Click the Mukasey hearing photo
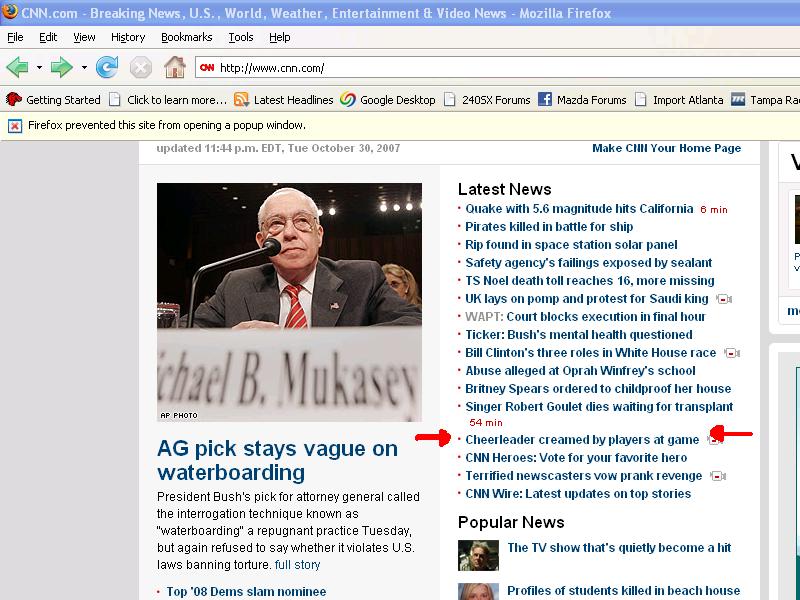800x600 pixels. (289, 302)
